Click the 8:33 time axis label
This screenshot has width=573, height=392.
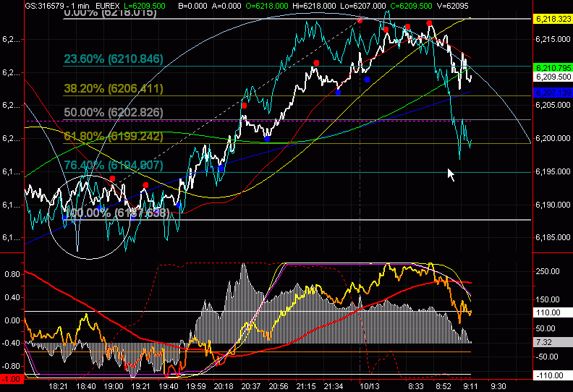click(x=416, y=386)
